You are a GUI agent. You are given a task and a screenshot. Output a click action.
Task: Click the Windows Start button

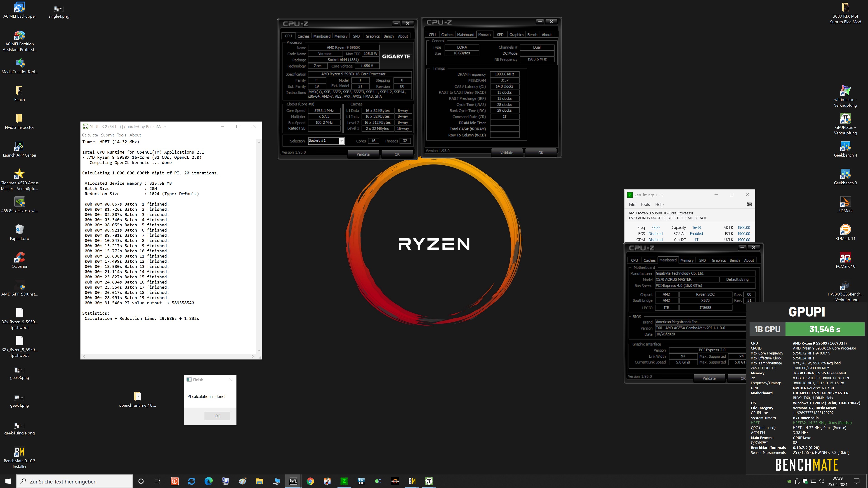(x=8, y=481)
